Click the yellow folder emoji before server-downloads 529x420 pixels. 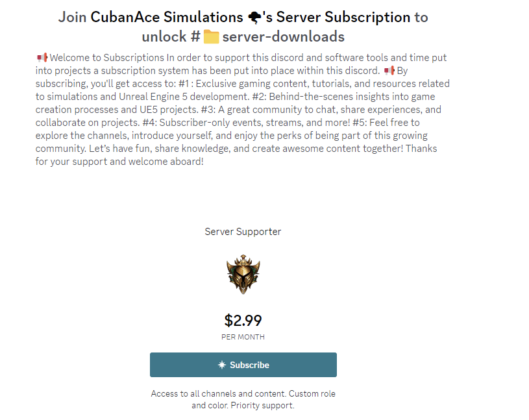click(211, 37)
